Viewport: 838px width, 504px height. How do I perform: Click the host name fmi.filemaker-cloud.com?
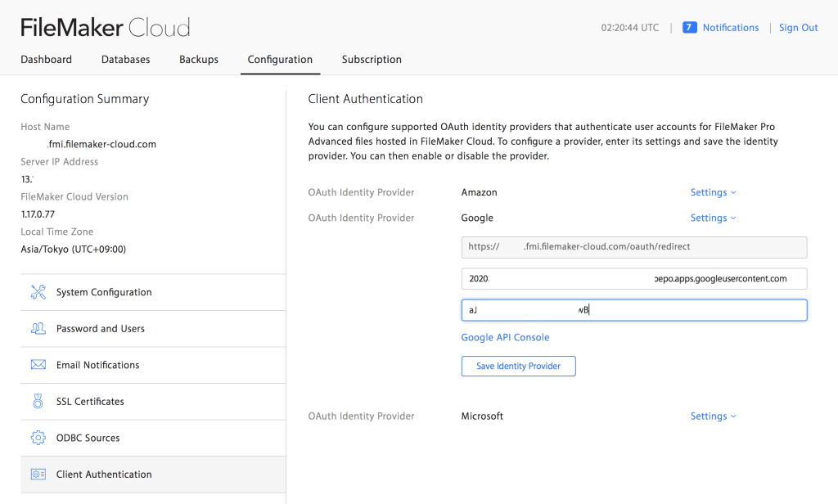101,144
